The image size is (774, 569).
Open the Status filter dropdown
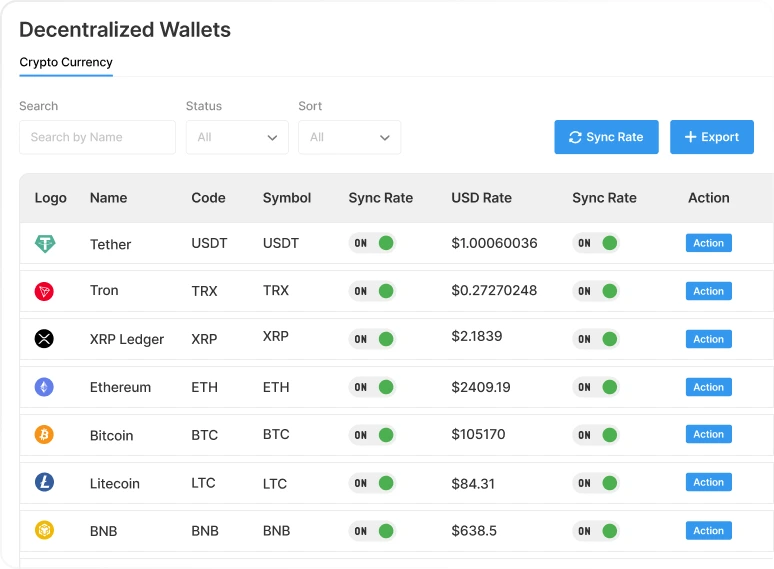point(237,137)
